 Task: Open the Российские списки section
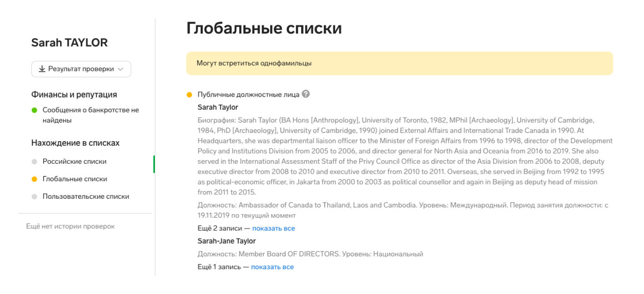[74, 162]
